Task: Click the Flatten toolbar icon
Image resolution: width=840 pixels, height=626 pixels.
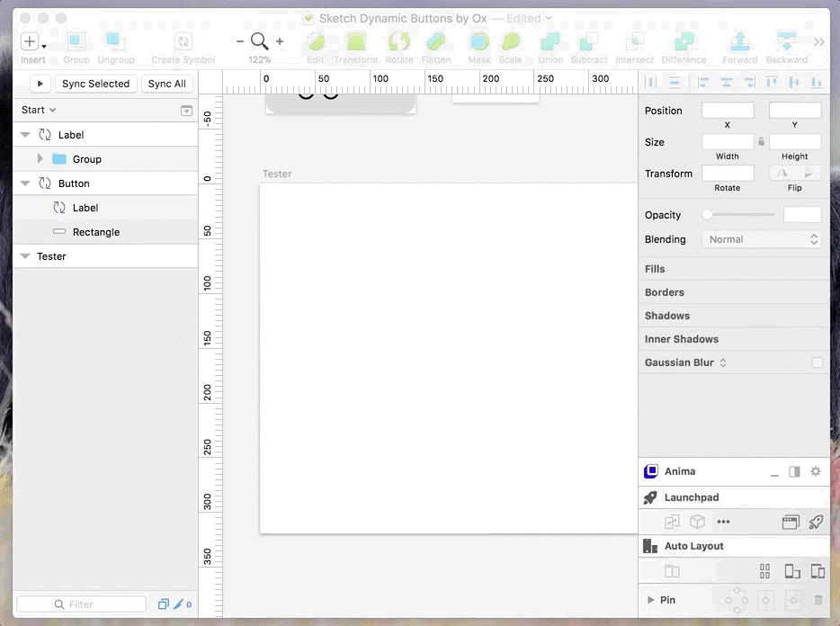Action: tap(436, 41)
